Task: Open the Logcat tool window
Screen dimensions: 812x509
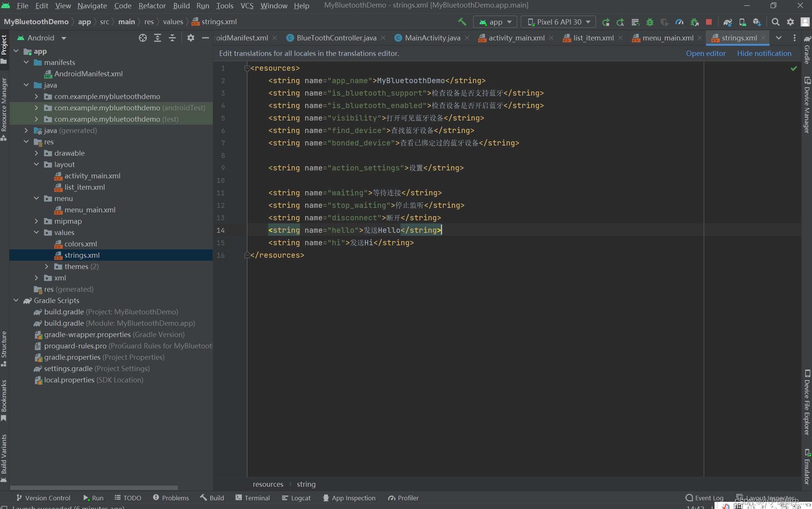Action: pos(296,498)
